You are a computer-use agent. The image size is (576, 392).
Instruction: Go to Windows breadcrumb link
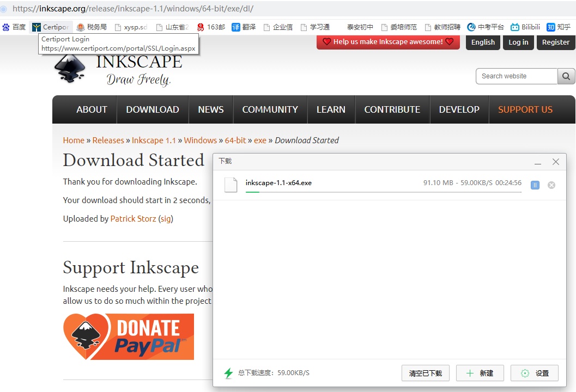click(200, 140)
